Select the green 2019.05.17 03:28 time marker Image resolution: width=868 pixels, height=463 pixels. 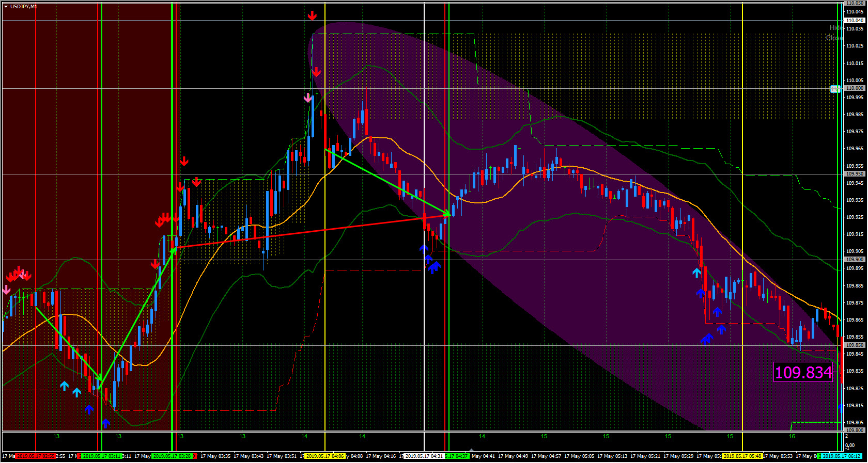click(x=172, y=456)
